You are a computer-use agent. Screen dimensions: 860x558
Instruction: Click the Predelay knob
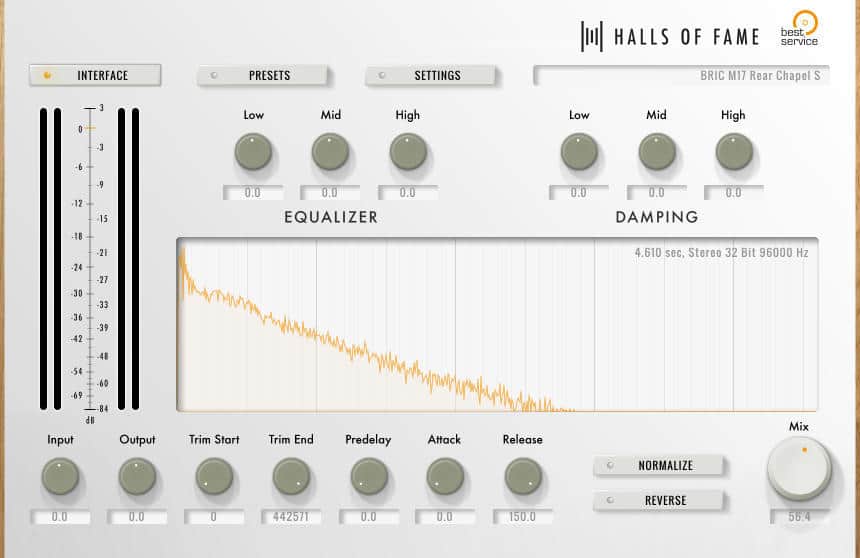coord(369,476)
